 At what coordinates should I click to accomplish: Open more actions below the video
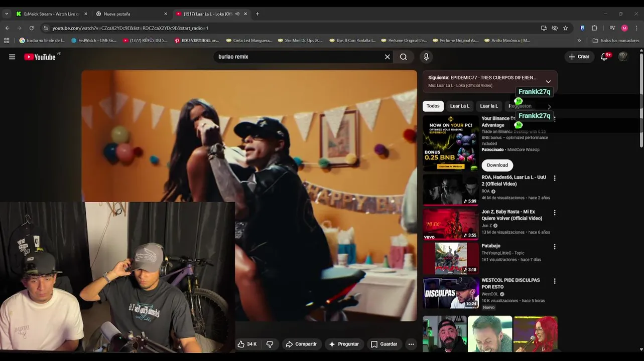(411, 344)
